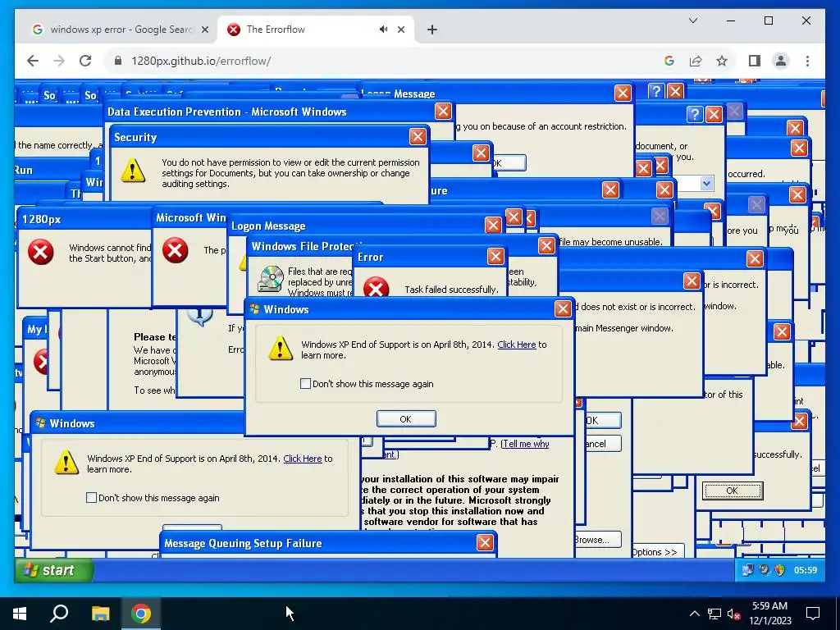The height and width of the screenshot is (630, 840).
Task: Share this page icon
Action: click(x=696, y=61)
